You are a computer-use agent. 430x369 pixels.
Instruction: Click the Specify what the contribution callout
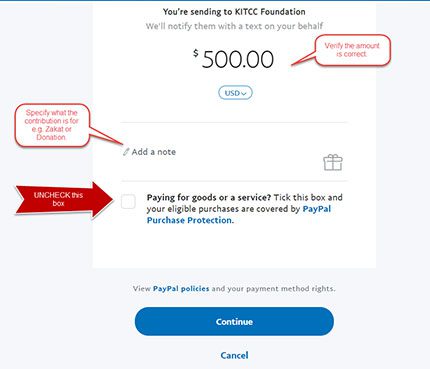click(x=52, y=125)
